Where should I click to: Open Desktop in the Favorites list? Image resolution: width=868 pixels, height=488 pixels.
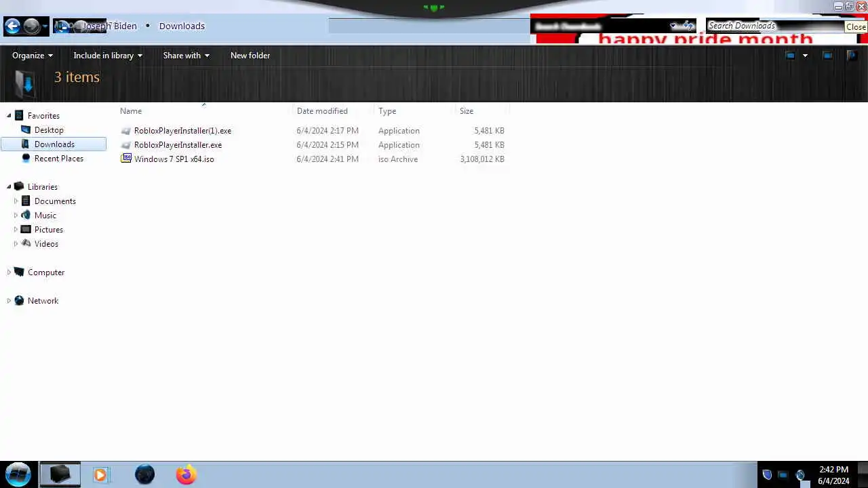(49, 130)
